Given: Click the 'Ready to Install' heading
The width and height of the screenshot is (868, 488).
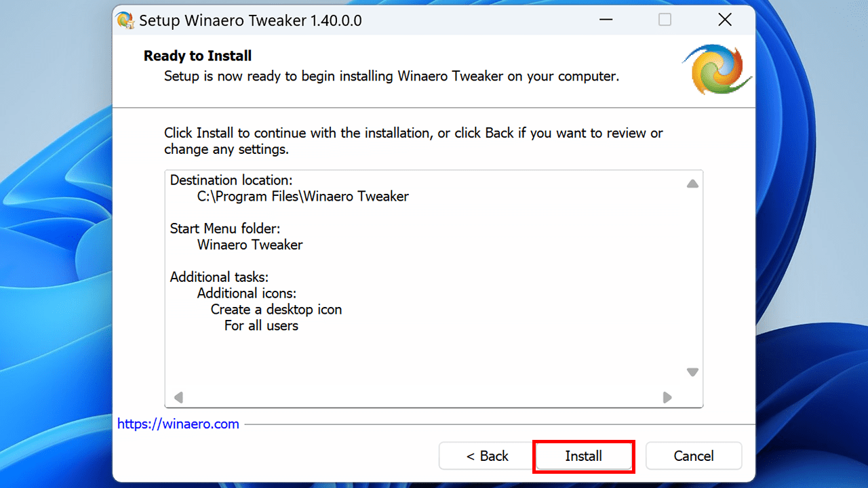Looking at the screenshot, I should (197, 56).
